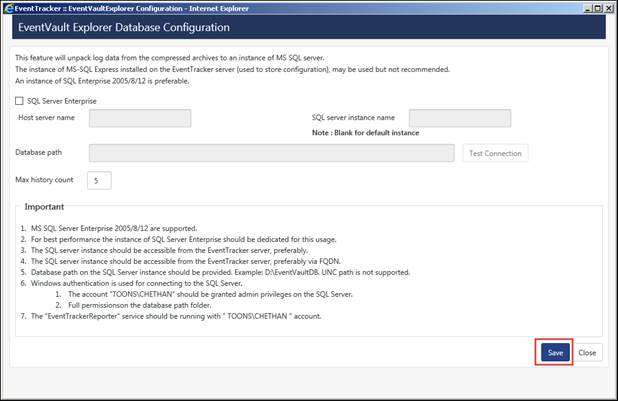Click inside the Database path field
Image resolution: width=618 pixels, height=401 pixels.
click(272, 153)
